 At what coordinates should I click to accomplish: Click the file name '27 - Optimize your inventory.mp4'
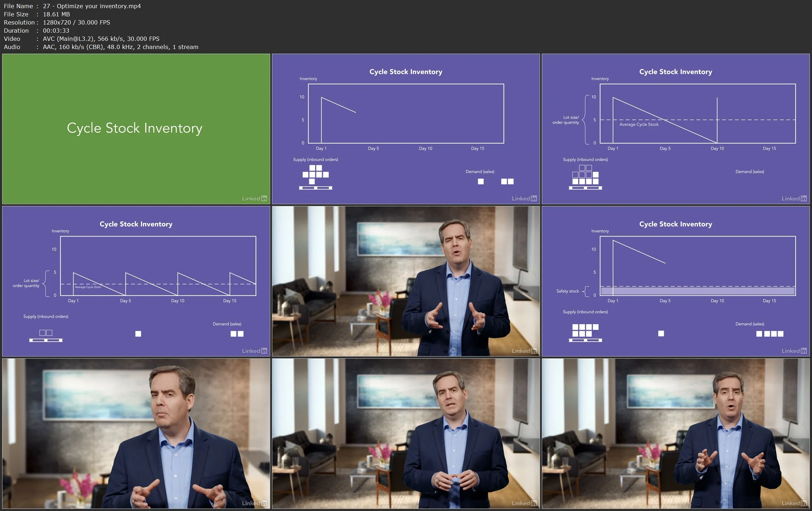tap(92, 6)
